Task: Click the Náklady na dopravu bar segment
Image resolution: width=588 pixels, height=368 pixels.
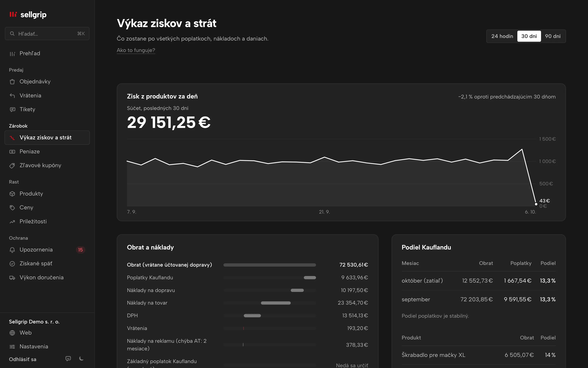Action: (x=297, y=290)
